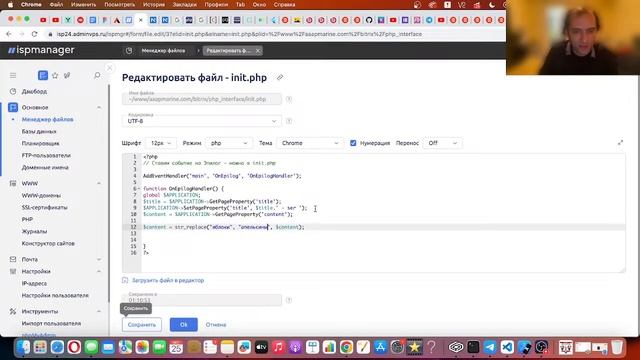Click Загрузить файл в редактор link
Viewport: 640px width, 360px height.
pyautogui.click(x=168, y=280)
